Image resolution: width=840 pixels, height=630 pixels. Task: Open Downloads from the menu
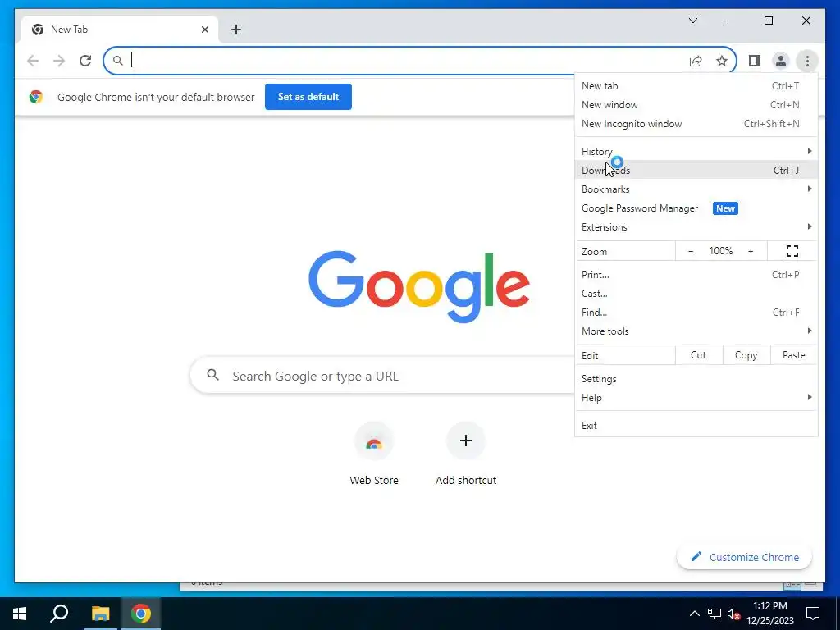696,171
